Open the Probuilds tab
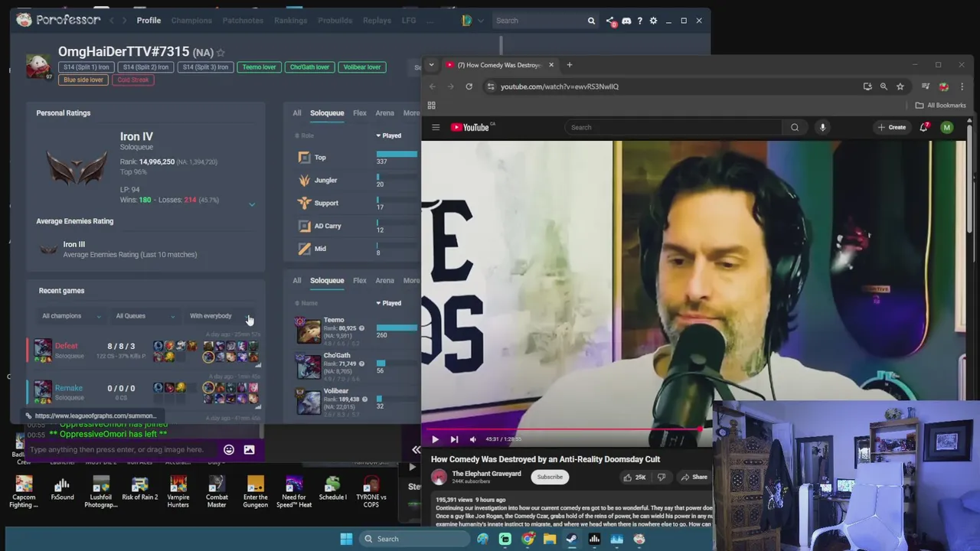 tap(335, 21)
